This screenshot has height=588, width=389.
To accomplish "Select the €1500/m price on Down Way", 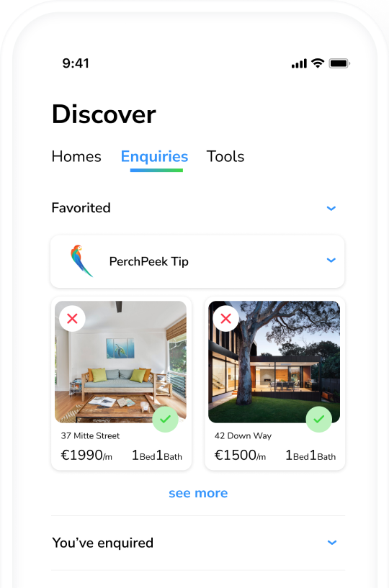I will (240, 456).
